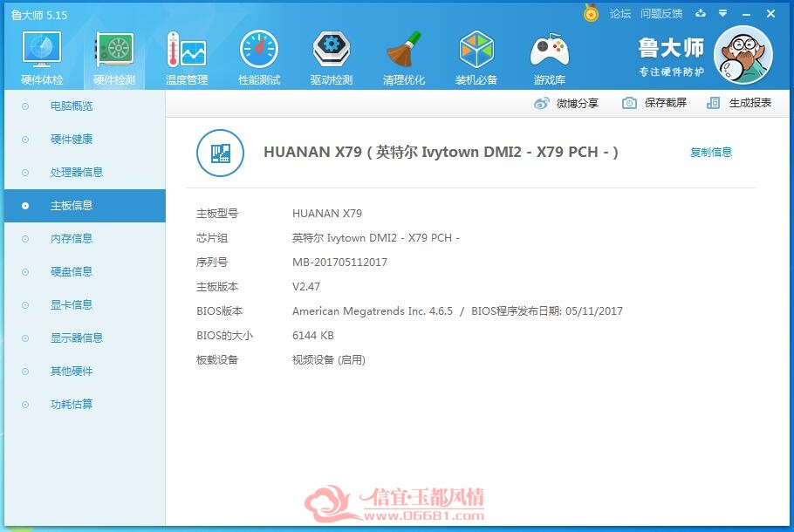
Task: Select the 硬件检测 hardware detection tab
Action: (114, 58)
